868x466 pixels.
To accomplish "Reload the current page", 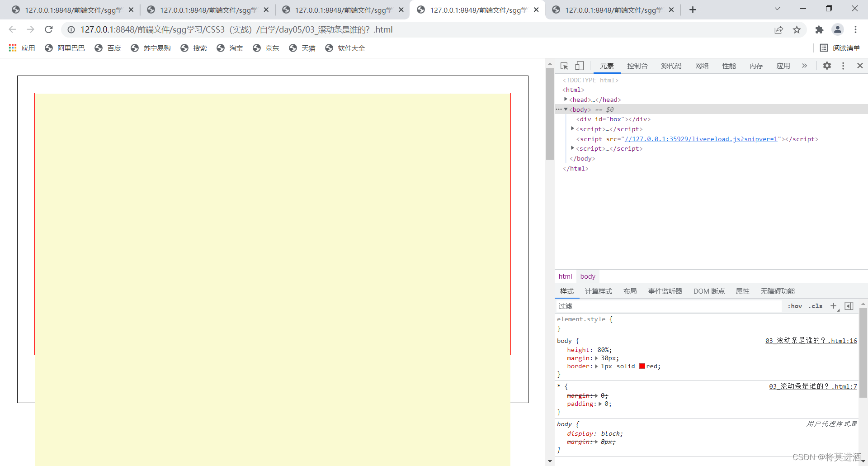I will 49,29.
